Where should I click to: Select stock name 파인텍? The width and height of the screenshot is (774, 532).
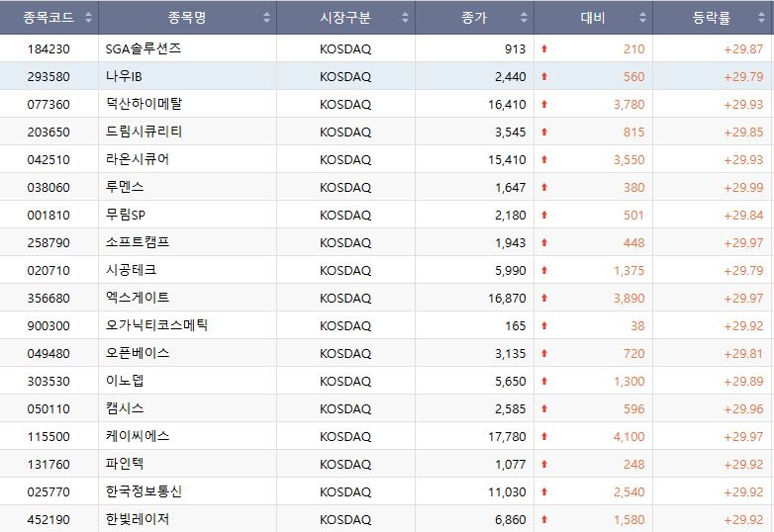(x=125, y=464)
